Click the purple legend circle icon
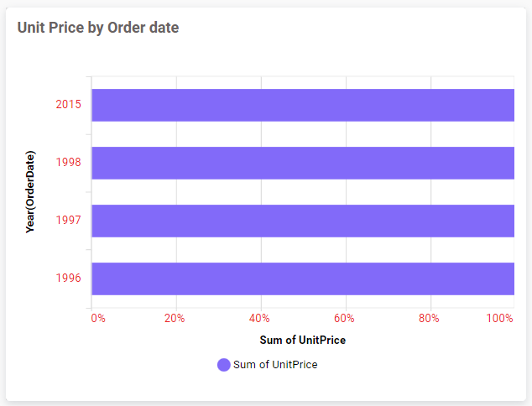 tap(224, 365)
